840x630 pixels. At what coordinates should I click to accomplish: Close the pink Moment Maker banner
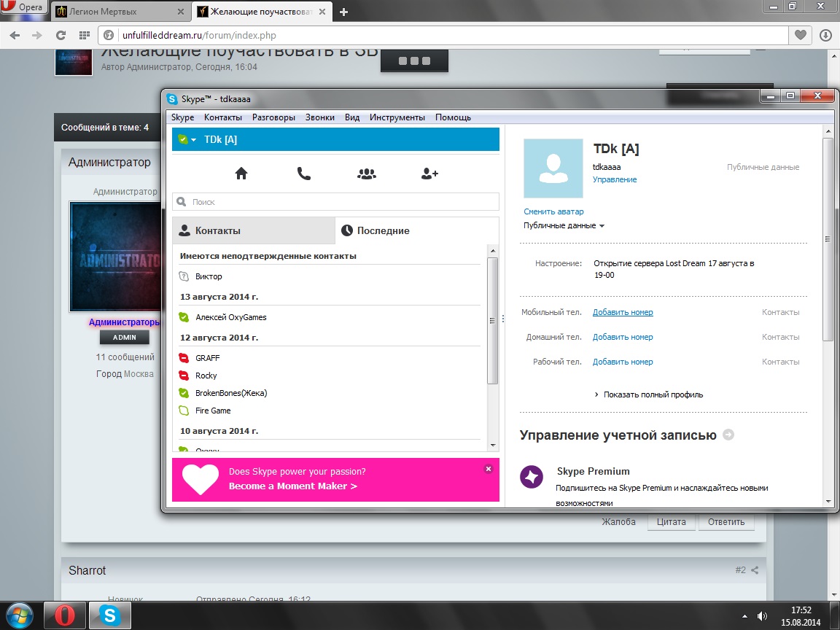pos(488,469)
